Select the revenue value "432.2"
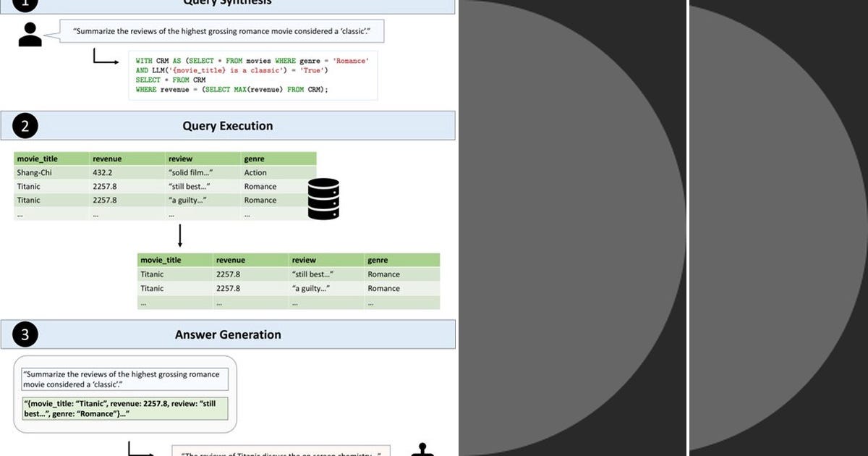Screen dimensions: 868x456 (104, 173)
